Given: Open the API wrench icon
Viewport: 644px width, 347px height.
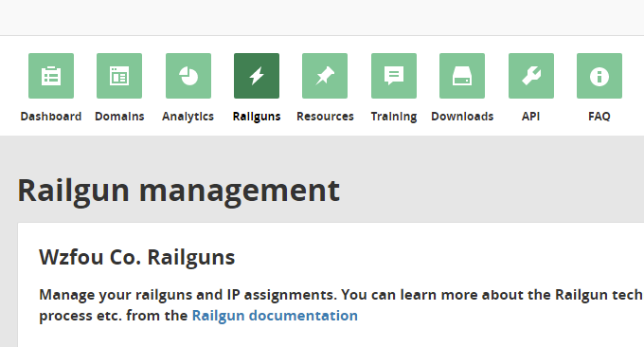Looking at the screenshot, I should point(531,76).
